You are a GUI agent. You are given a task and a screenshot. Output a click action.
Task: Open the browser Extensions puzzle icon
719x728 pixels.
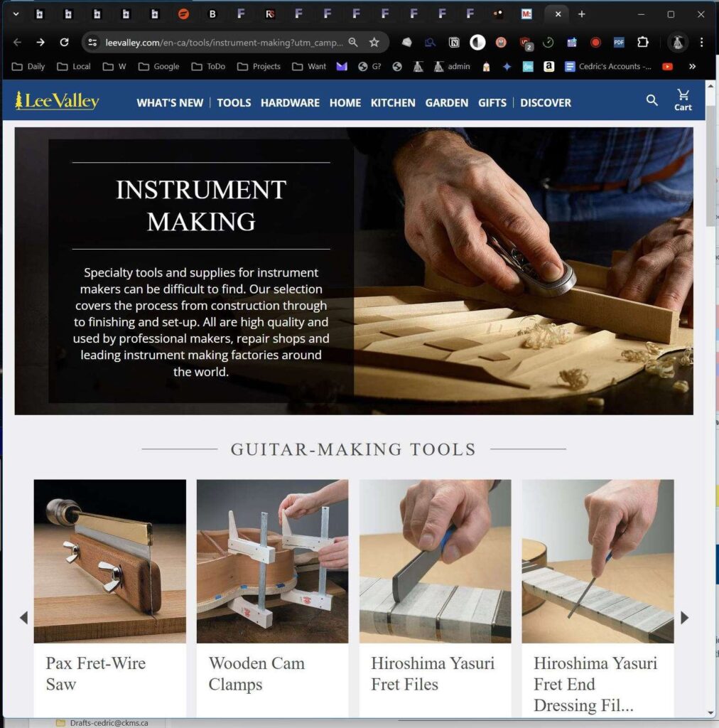click(642, 43)
